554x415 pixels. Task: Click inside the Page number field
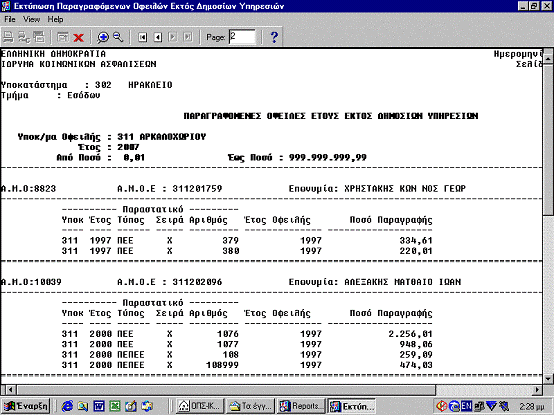242,37
